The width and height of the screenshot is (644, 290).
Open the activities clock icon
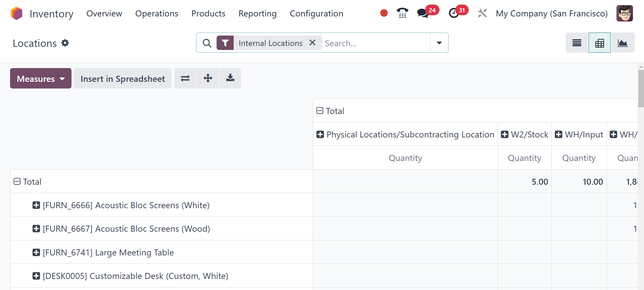454,13
